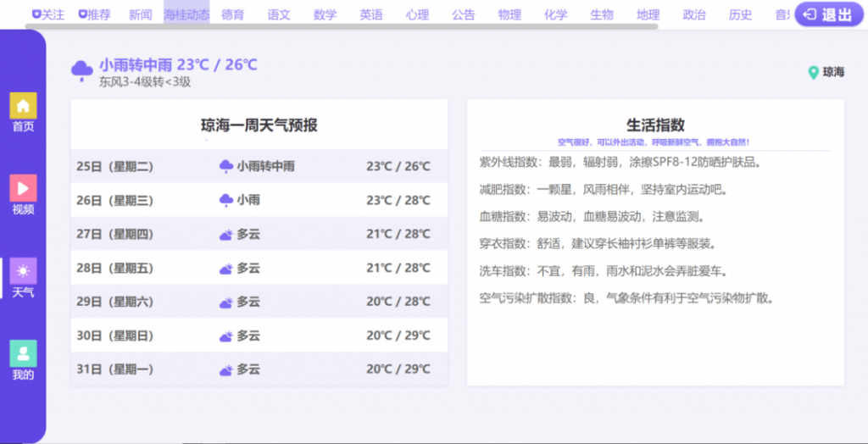Screen dimensions: 868x444
Task: Click the cloudy icon in the 27日 row
Action: 225,235
